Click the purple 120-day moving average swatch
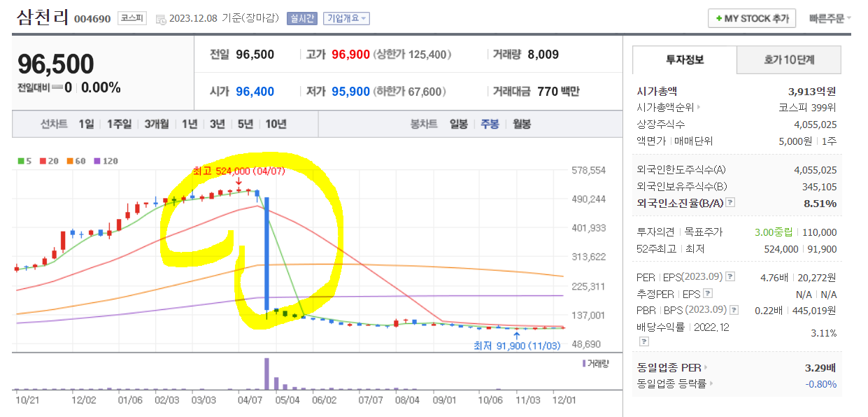Viewport: 868px width, 417px height. 97,161
